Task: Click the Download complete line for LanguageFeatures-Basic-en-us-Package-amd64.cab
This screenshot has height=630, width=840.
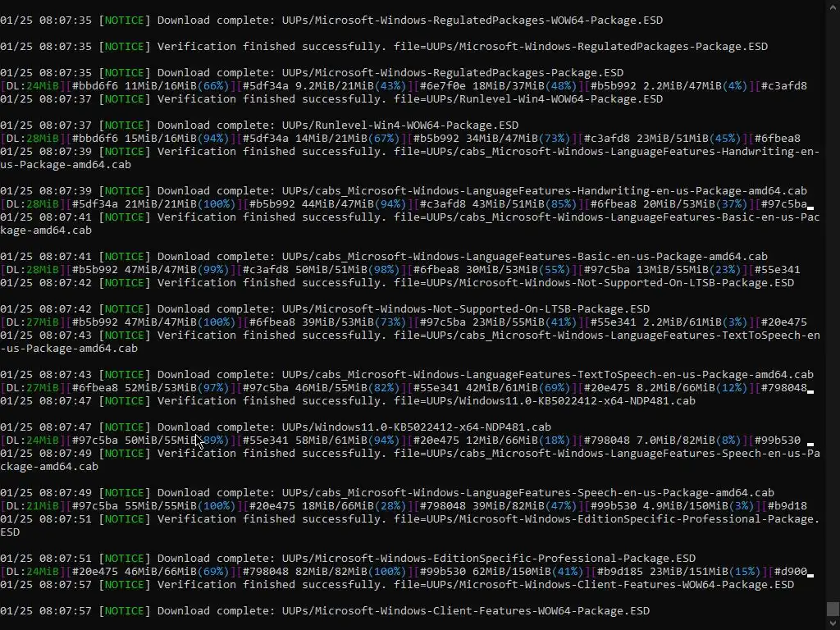Action: click(x=384, y=257)
